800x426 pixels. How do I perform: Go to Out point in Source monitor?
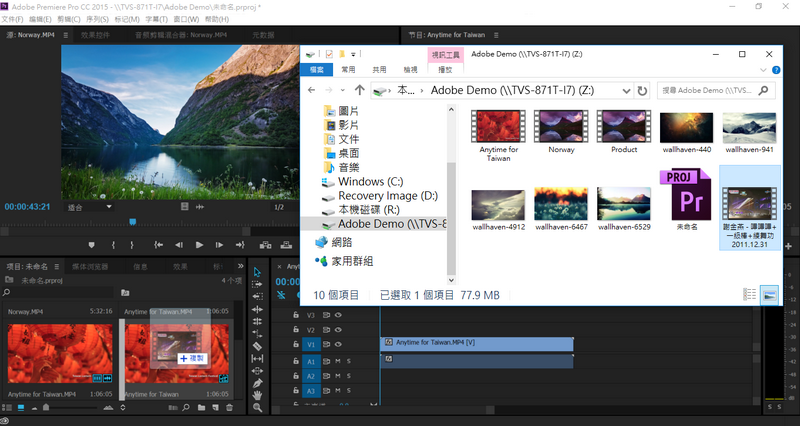point(240,245)
